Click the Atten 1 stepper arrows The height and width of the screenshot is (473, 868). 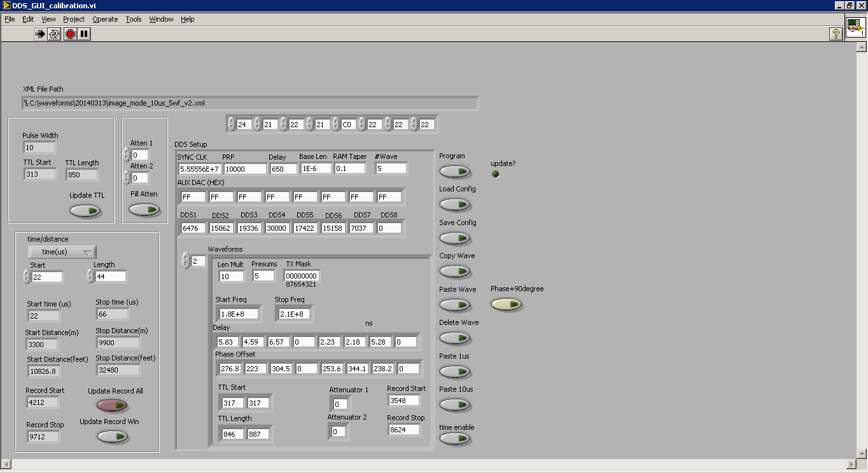pos(126,154)
